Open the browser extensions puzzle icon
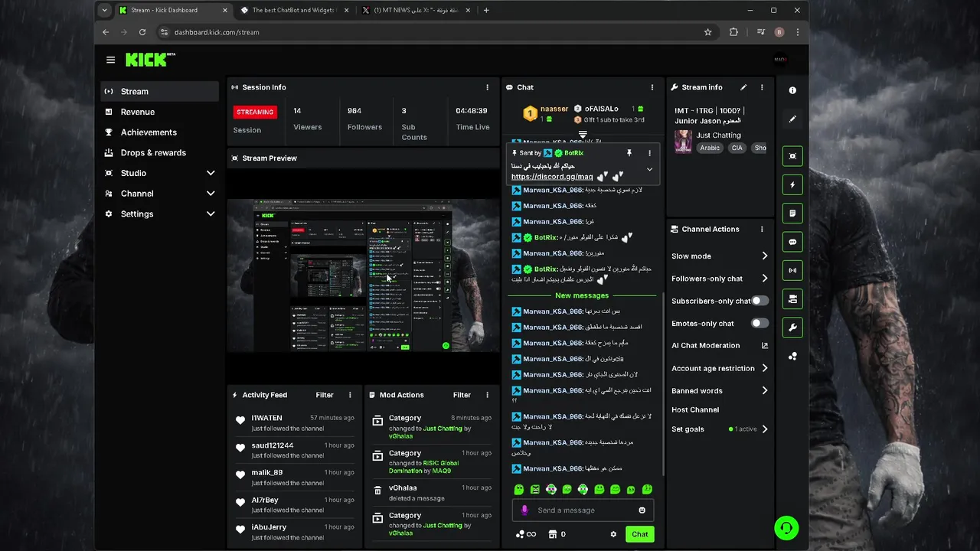The height and width of the screenshot is (551, 980). pos(733,32)
